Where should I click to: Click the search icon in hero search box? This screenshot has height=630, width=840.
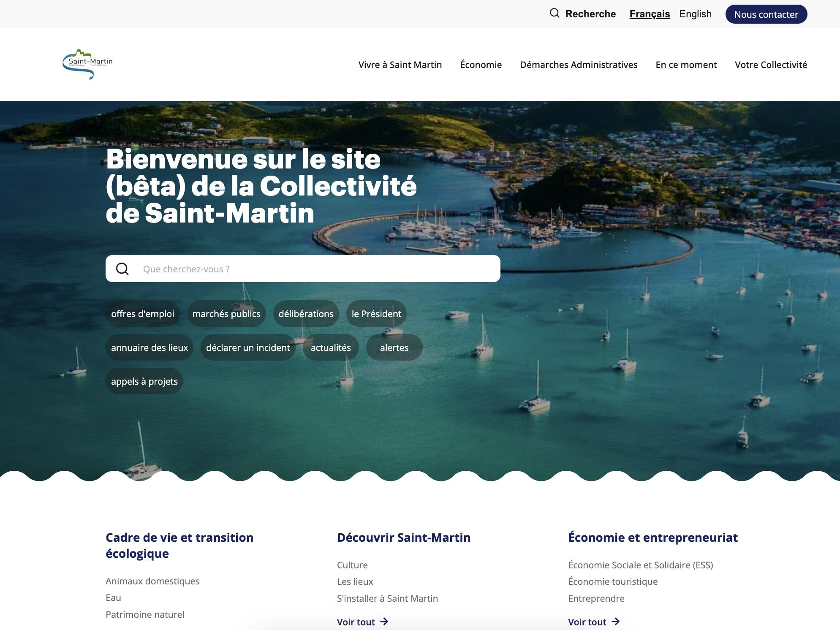122,269
